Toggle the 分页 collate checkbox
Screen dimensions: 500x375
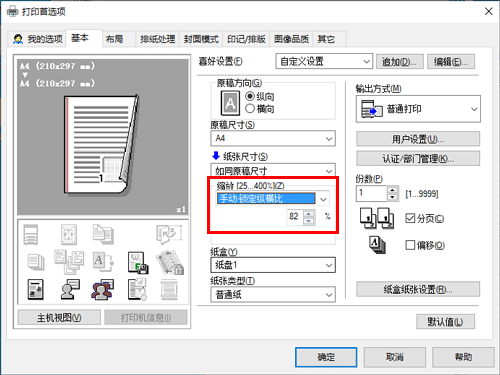410,218
